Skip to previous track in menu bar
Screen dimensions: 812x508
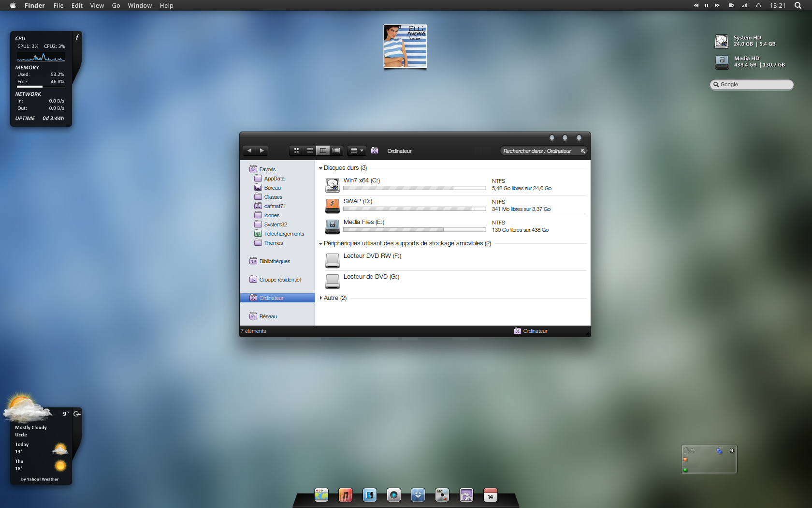(x=696, y=5)
